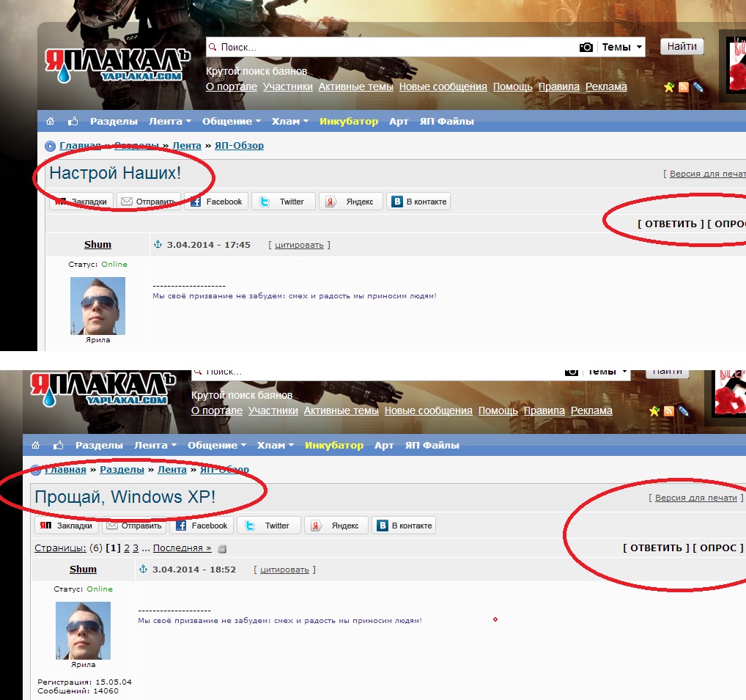Image resolution: width=746 pixels, height=700 pixels.
Task: Click Найти button in upper page
Action: (682, 46)
